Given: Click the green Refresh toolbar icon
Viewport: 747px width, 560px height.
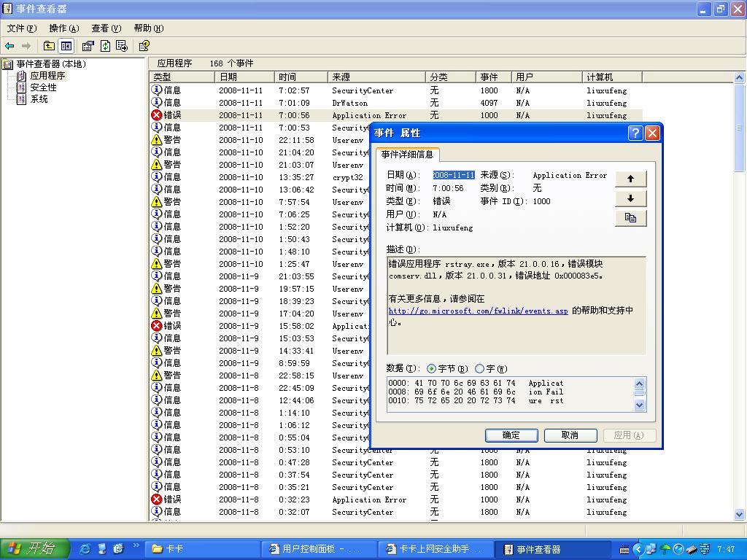Looking at the screenshot, I should click(x=105, y=46).
